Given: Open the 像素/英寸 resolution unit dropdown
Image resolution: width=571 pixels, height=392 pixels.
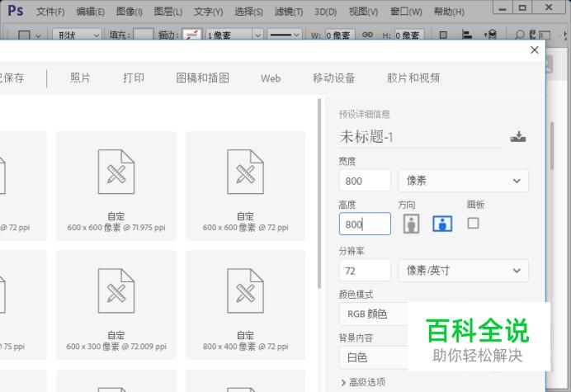Looking at the screenshot, I should [464, 271].
